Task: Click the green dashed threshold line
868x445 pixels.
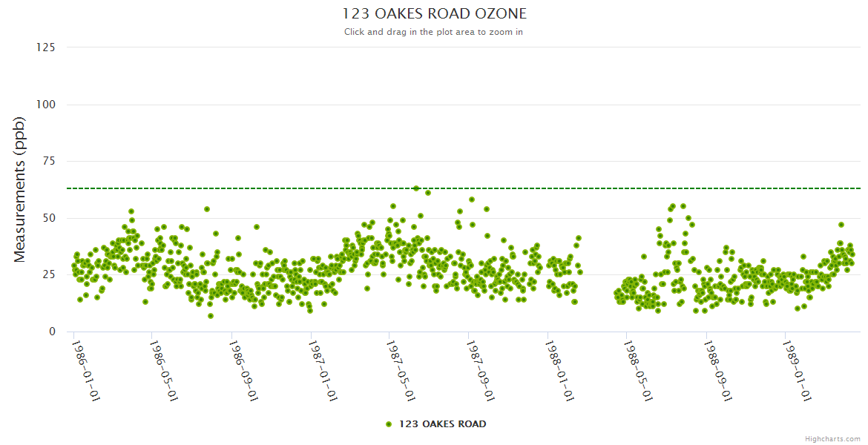Action: [594, 188]
